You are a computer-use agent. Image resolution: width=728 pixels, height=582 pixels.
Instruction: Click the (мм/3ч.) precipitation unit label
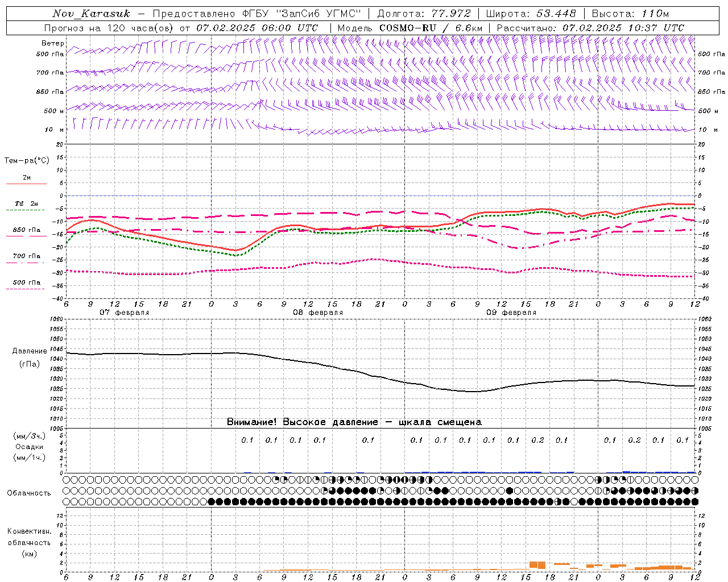click(x=30, y=436)
